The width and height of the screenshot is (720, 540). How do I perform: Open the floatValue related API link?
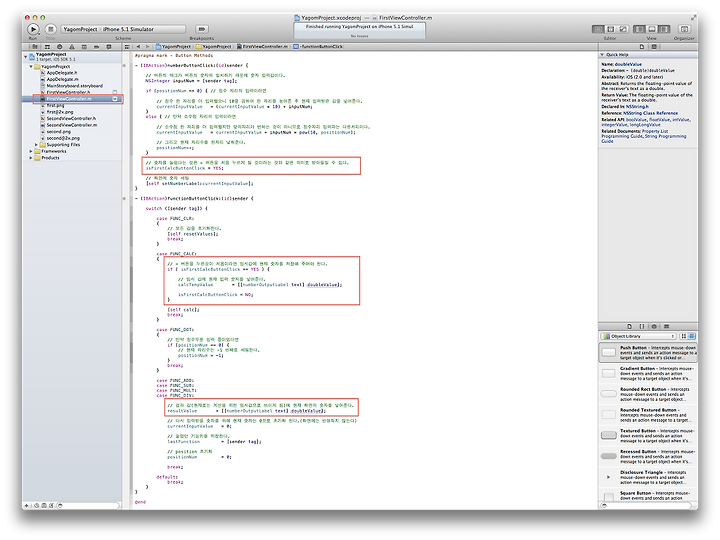(659, 119)
